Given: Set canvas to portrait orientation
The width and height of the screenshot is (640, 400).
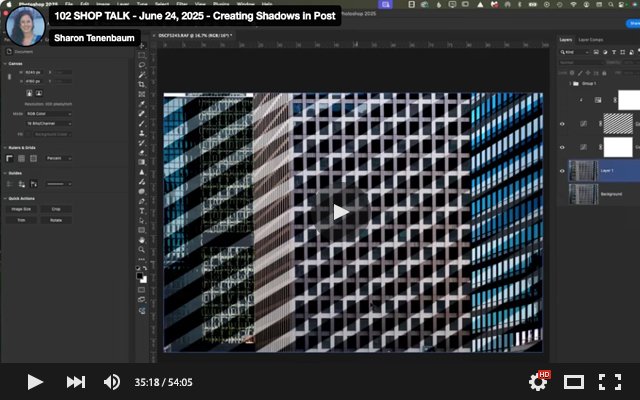Looking at the screenshot, I should click(29, 93).
